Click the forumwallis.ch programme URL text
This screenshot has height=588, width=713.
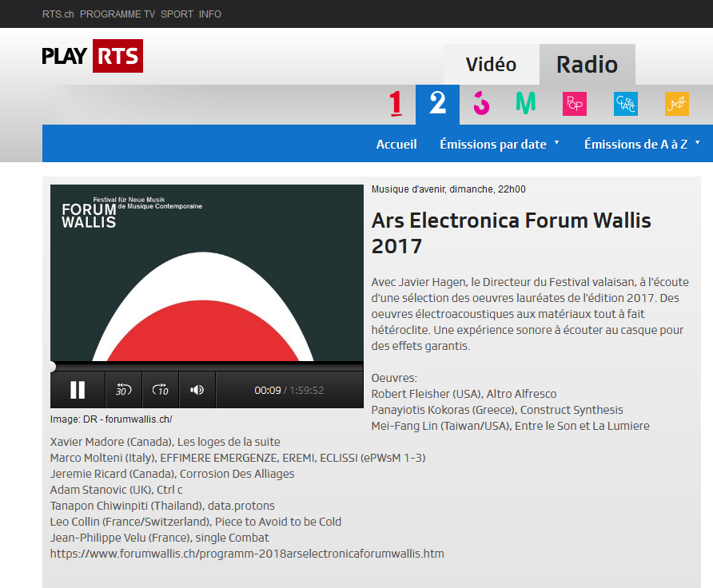pyautogui.click(x=247, y=554)
